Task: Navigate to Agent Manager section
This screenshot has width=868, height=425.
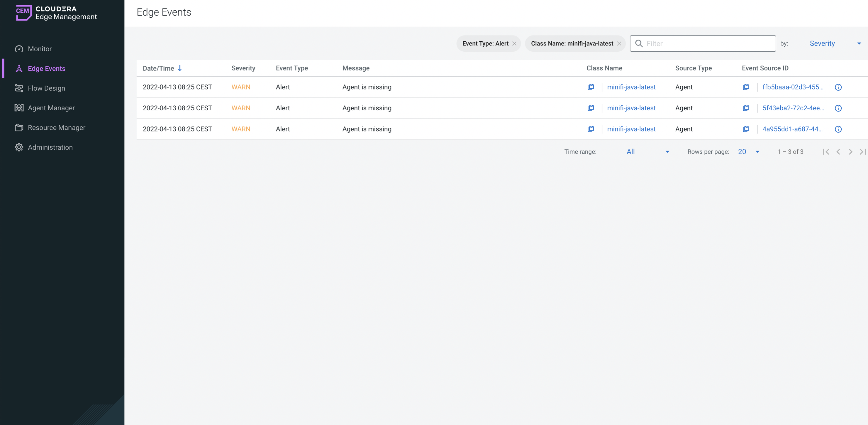Action: (x=51, y=108)
